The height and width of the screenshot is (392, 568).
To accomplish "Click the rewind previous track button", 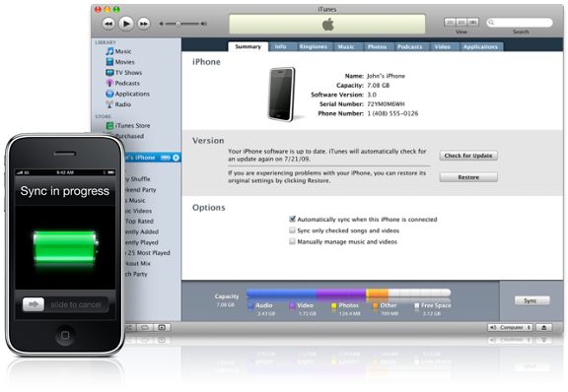I will (x=108, y=24).
